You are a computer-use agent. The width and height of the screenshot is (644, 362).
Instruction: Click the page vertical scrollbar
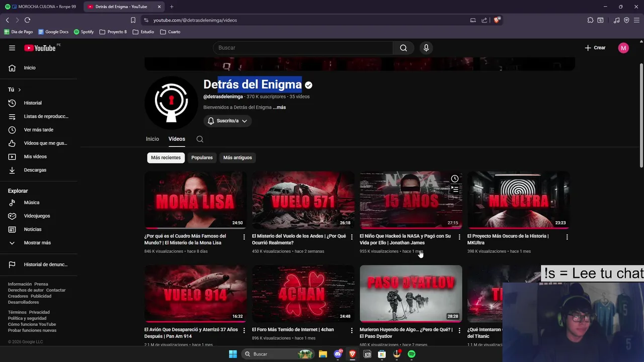click(x=640, y=116)
